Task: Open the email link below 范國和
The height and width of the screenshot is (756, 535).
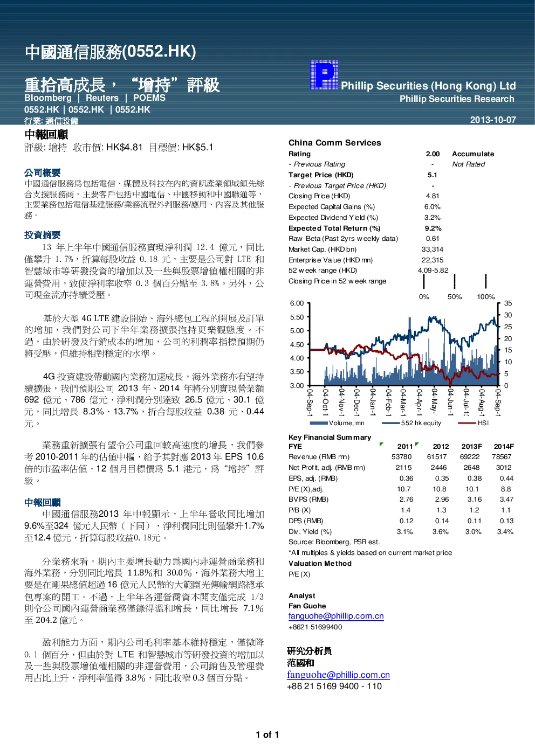Action: pyautogui.click(x=338, y=675)
